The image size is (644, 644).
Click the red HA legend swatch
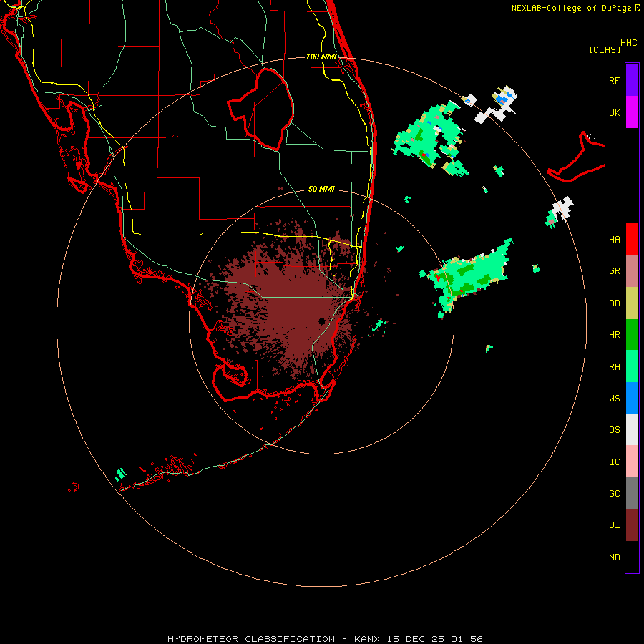(x=632, y=239)
